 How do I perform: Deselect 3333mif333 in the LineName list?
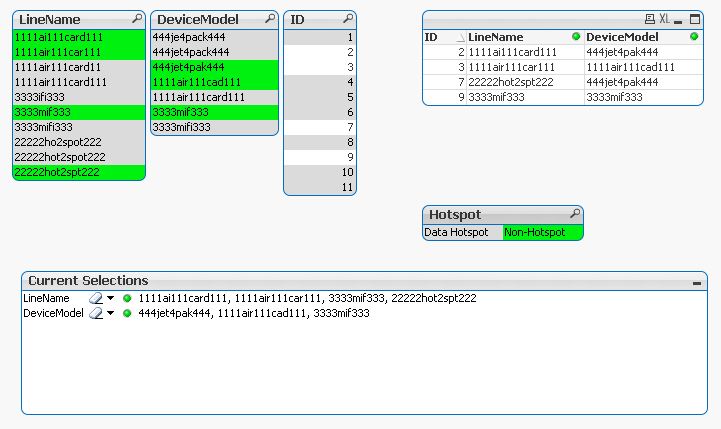[79, 112]
